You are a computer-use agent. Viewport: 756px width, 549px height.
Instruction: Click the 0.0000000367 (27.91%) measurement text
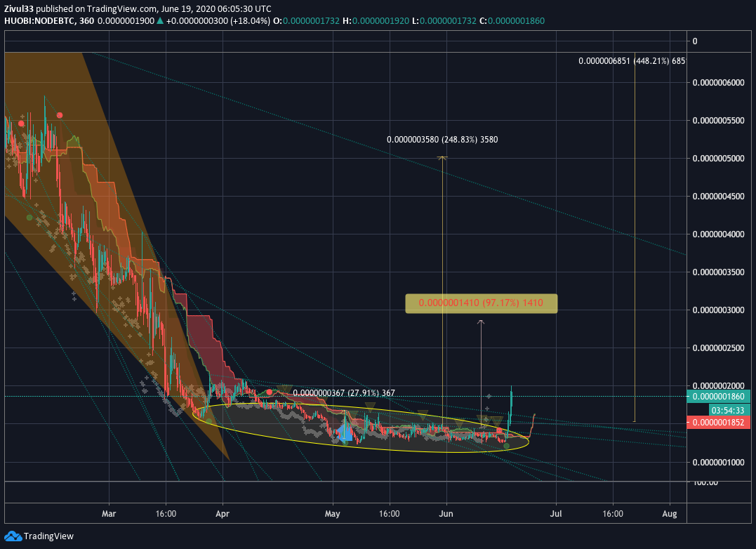tap(344, 393)
